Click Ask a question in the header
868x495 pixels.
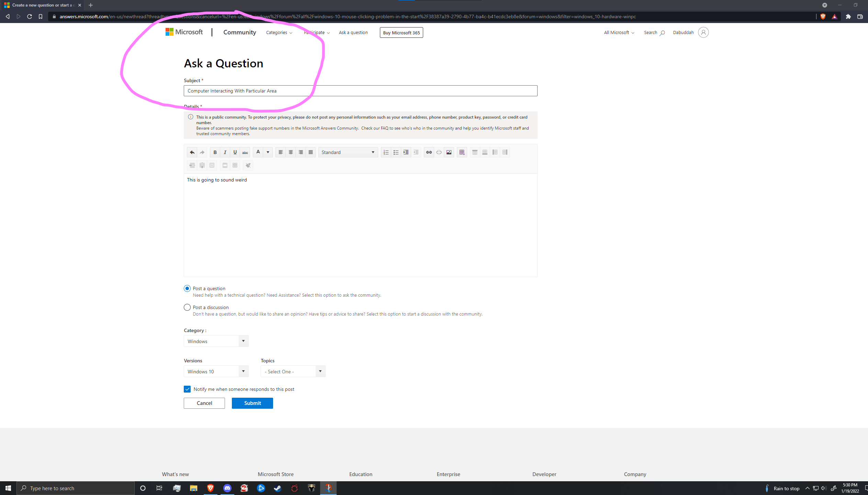pos(353,32)
